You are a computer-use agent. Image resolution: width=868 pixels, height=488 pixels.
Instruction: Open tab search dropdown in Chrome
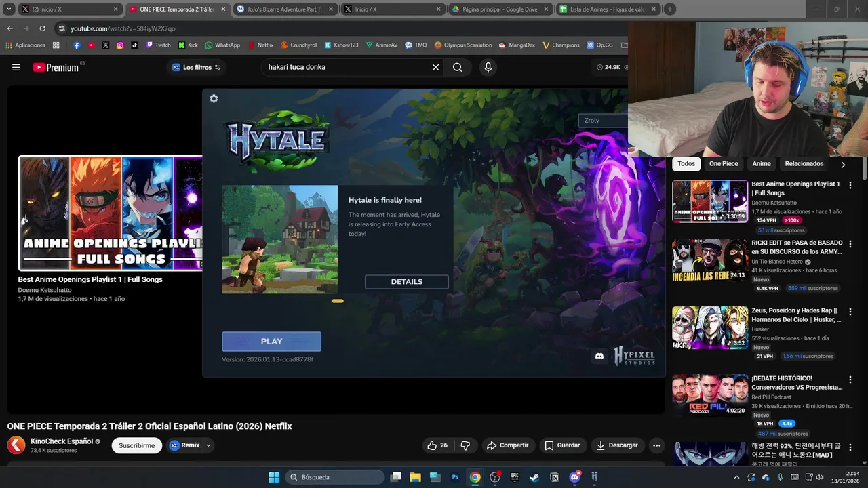point(9,9)
